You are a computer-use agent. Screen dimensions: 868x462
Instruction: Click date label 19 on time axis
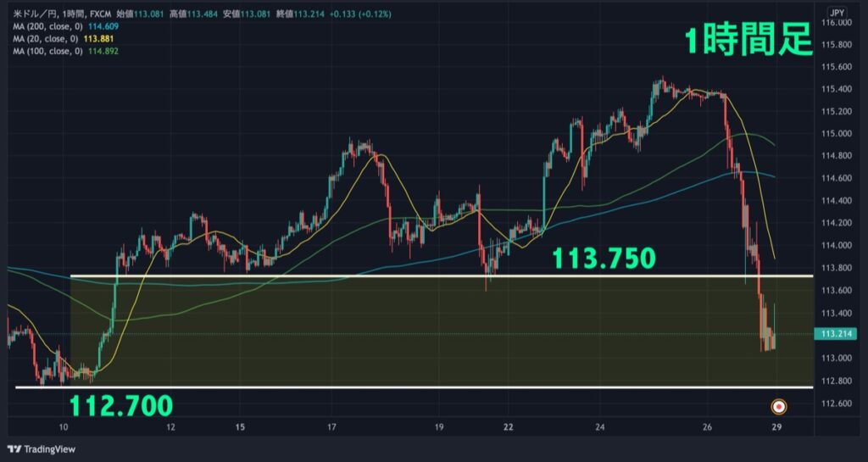click(439, 426)
